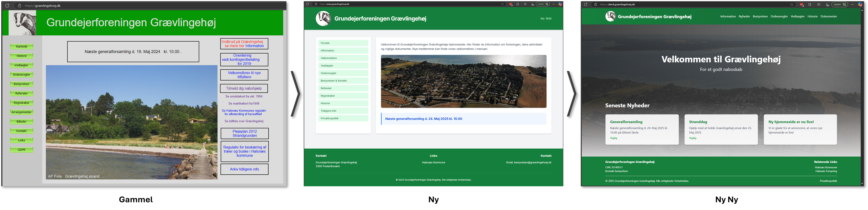
Task: Open Extensions puzzle icon in www.graevlingehoej.dk browser
Action: tap(518, 4)
